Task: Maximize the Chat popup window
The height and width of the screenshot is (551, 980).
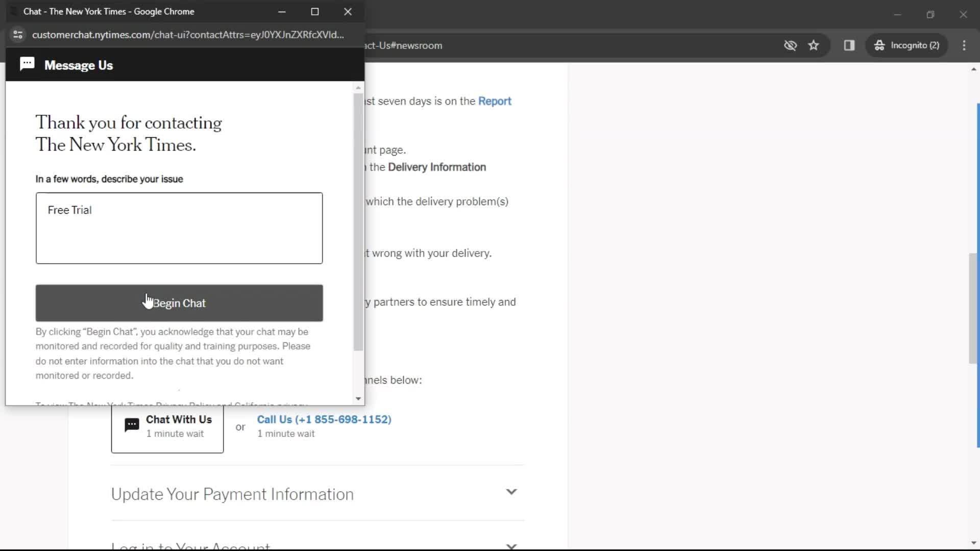Action: [x=315, y=11]
